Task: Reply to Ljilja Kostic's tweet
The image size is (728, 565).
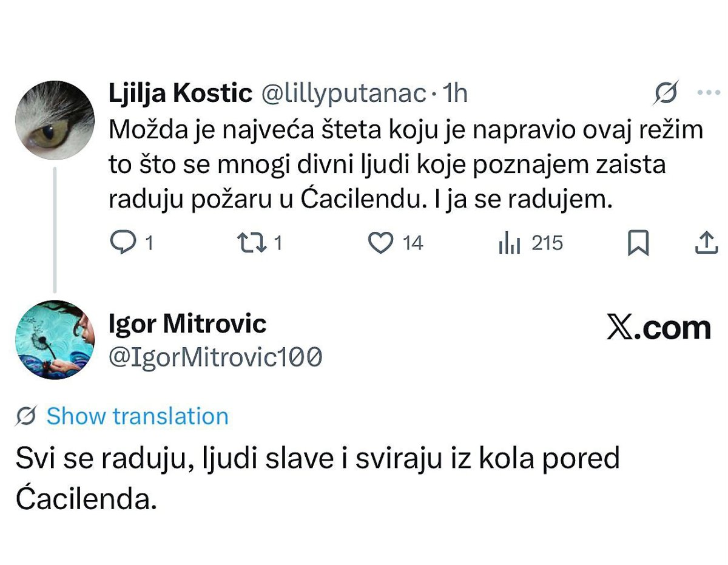Action: [124, 243]
